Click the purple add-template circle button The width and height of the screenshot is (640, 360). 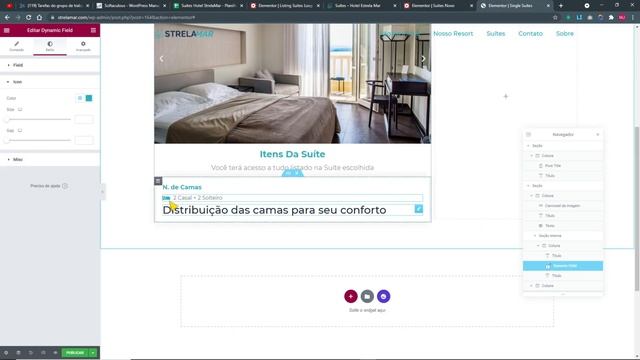(383, 296)
